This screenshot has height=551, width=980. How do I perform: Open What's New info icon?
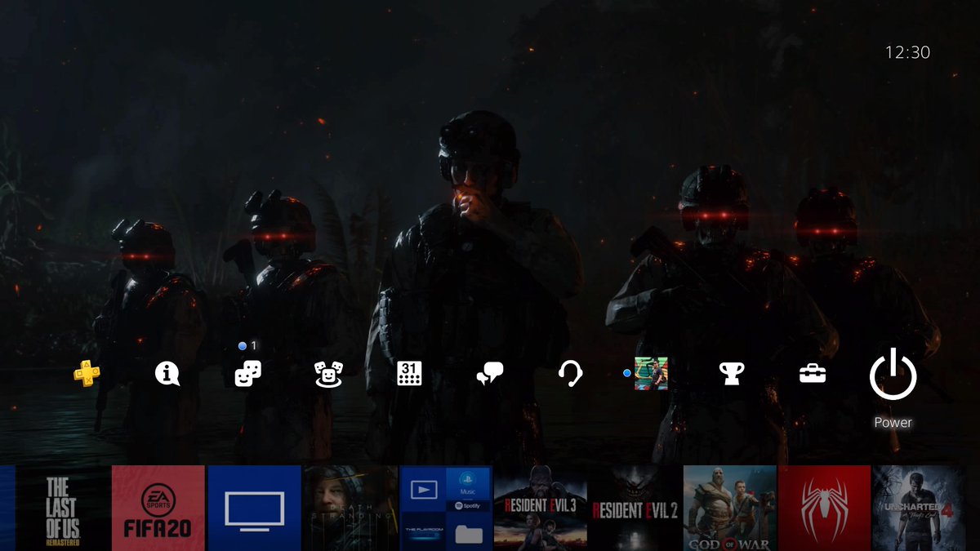(167, 374)
